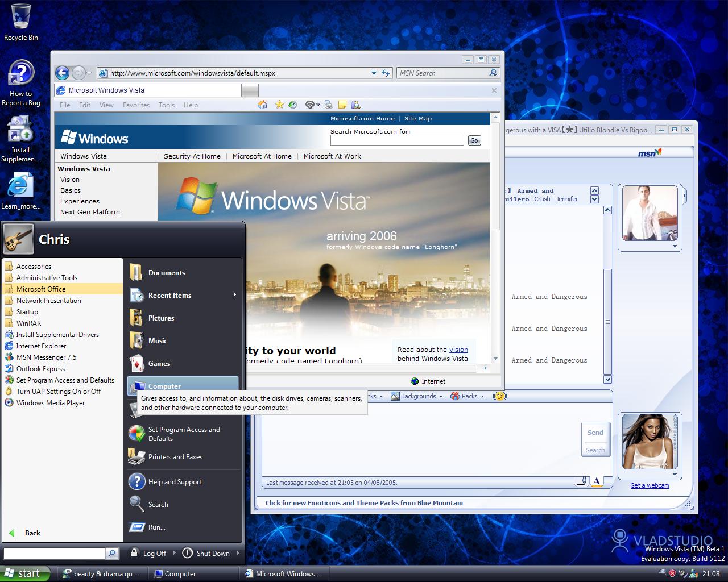The height and width of the screenshot is (582, 728).
Task: Expand Recent Items submenu arrow
Action: [234, 295]
